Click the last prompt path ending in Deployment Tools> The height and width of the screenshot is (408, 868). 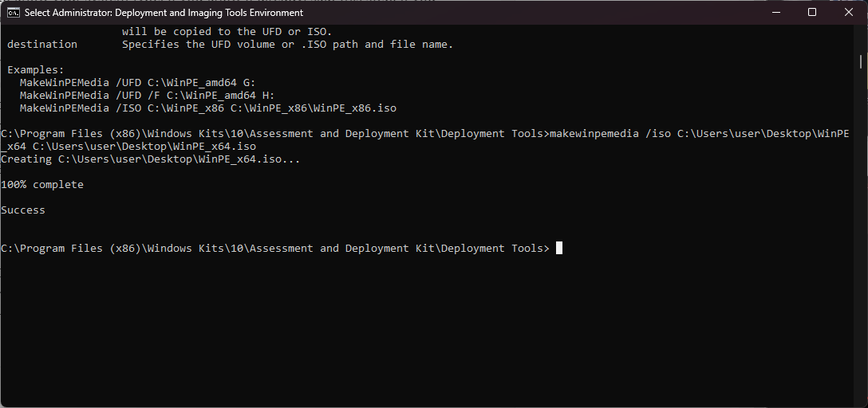tap(275, 249)
